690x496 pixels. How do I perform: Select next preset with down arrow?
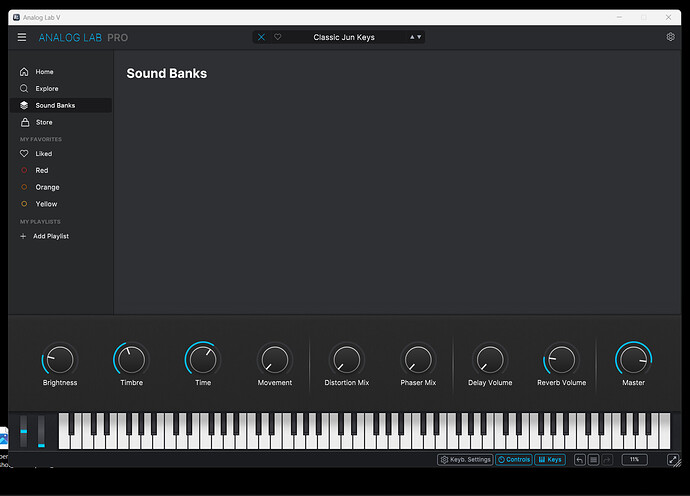click(x=419, y=37)
